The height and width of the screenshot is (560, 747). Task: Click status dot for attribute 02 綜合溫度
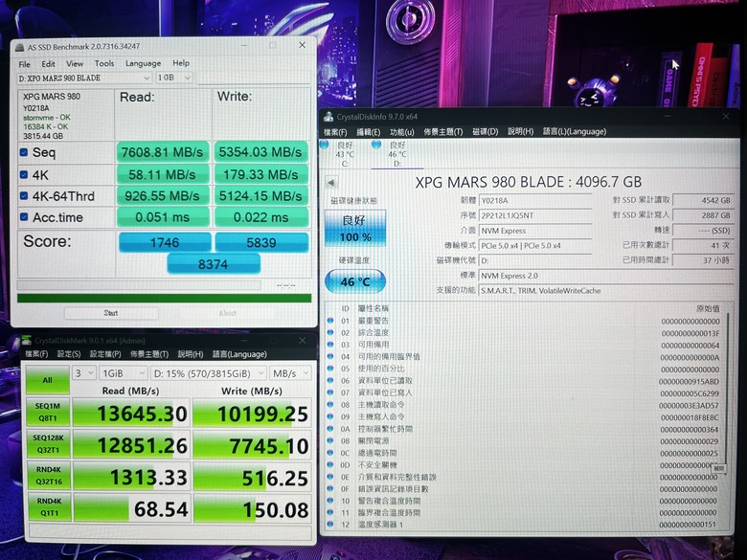(330, 332)
